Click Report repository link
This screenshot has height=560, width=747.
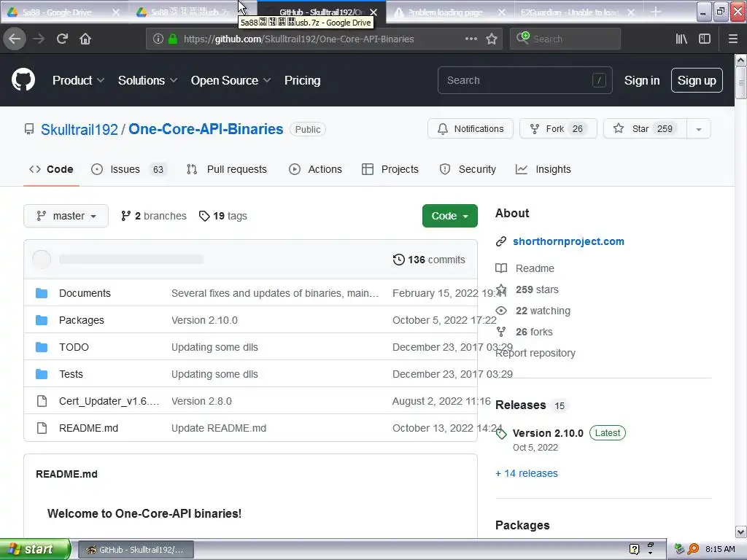pyautogui.click(x=535, y=354)
